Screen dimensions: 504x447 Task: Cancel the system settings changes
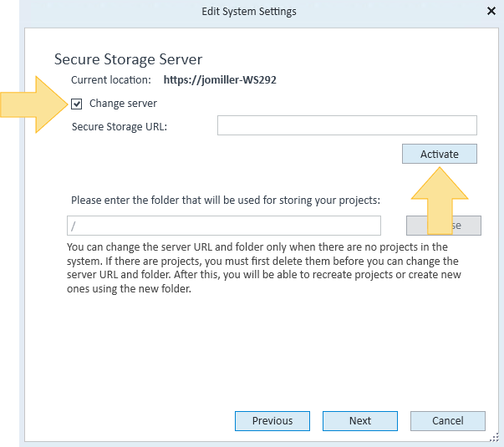point(448,421)
